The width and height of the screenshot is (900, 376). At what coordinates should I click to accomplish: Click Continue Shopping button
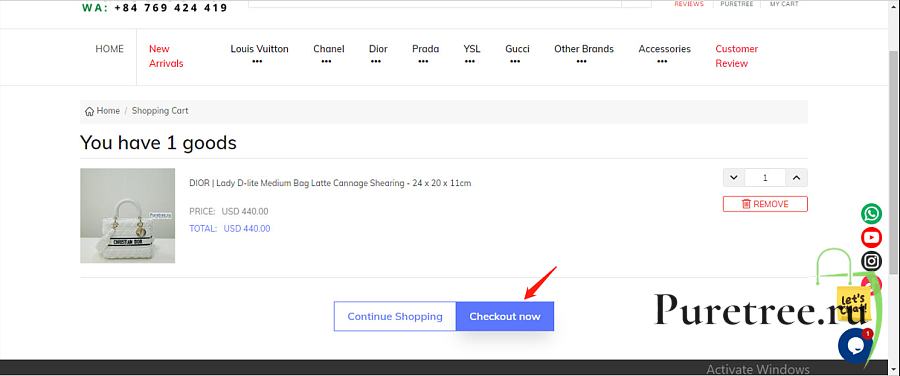pyautogui.click(x=395, y=316)
